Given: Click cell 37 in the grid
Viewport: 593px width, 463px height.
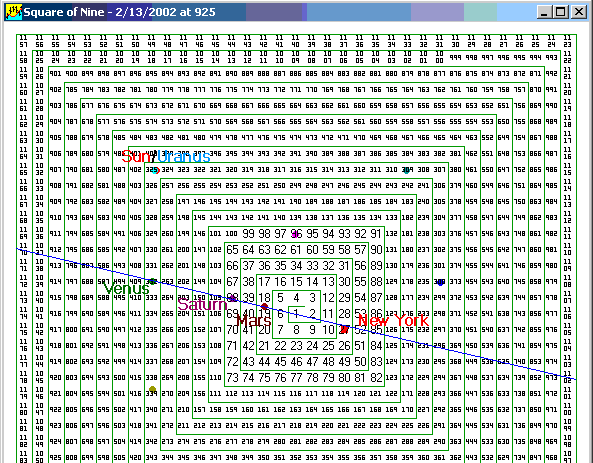Looking at the screenshot, I should pyautogui.click(x=248, y=266).
